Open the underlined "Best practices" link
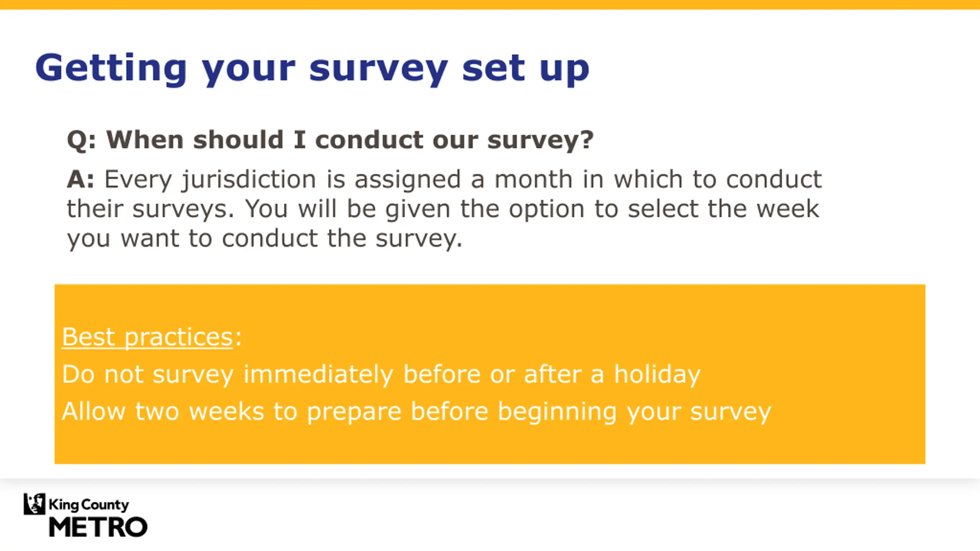980x551 pixels. click(x=147, y=337)
